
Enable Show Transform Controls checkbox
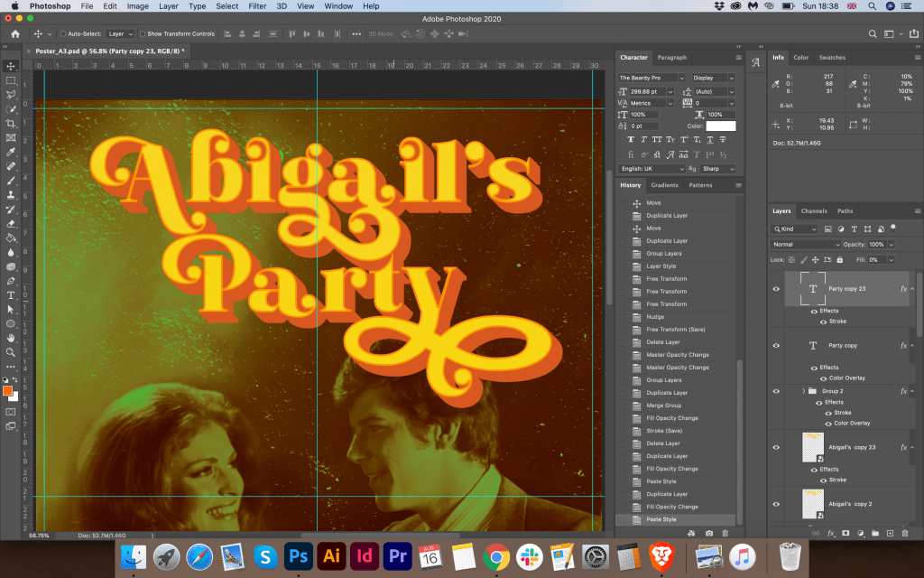(x=143, y=33)
